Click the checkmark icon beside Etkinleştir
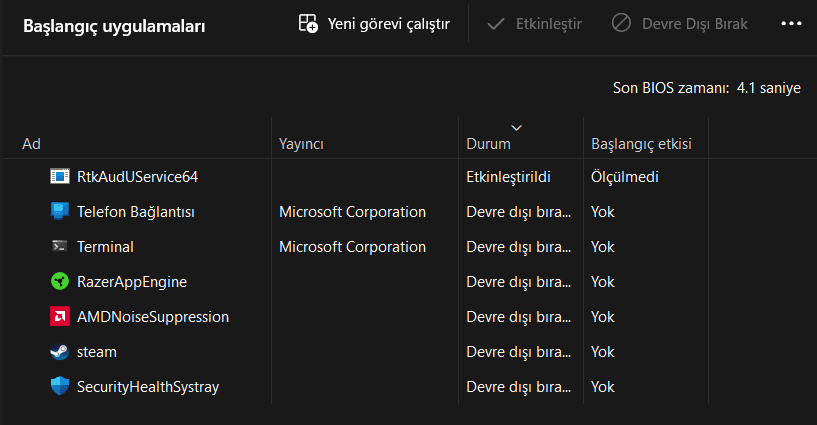 point(496,24)
